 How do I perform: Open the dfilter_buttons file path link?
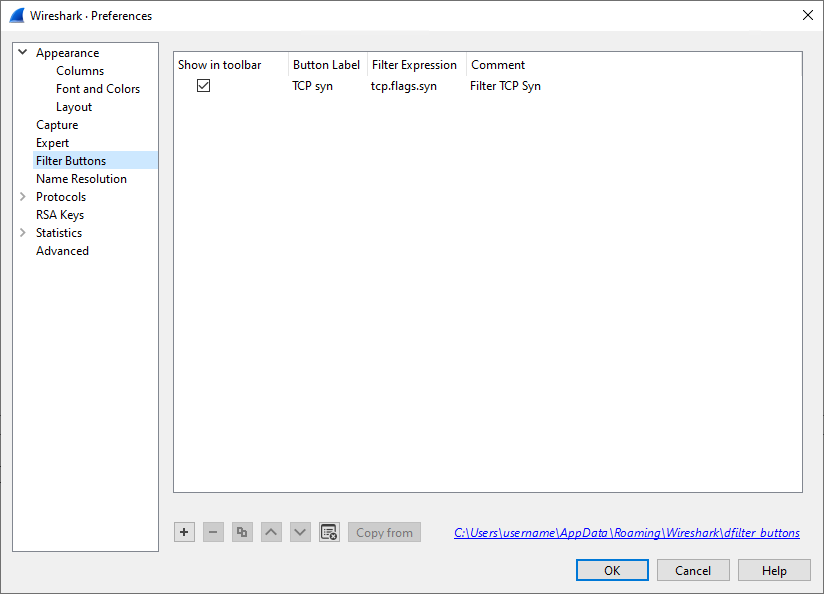(x=626, y=533)
